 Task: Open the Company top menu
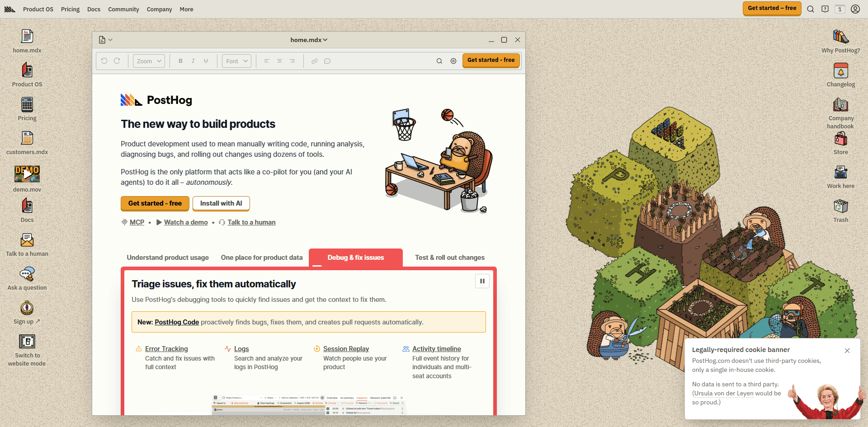pos(159,9)
